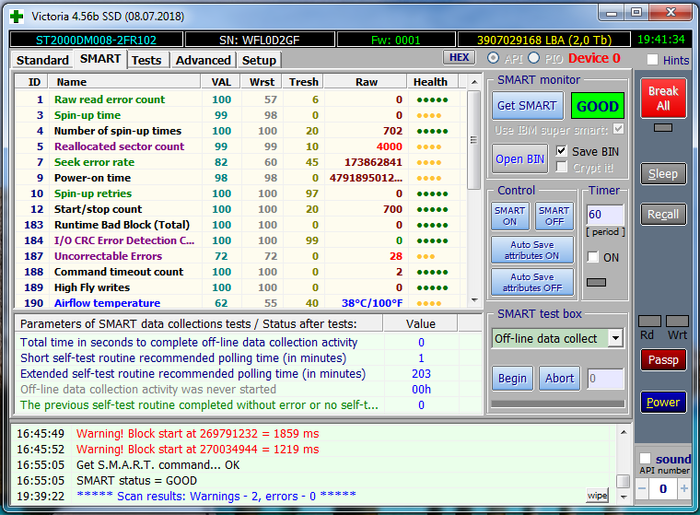Toggle the HEX view button
This screenshot has width=700, height=515.
[x=459, y=58]
